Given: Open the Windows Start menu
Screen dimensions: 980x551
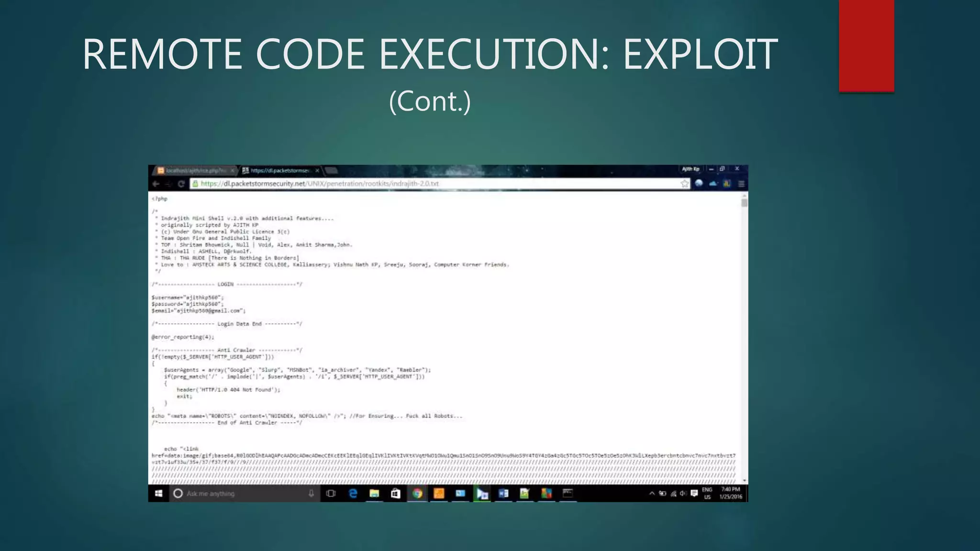Looking at the screenshot, I should coord(158,493).
